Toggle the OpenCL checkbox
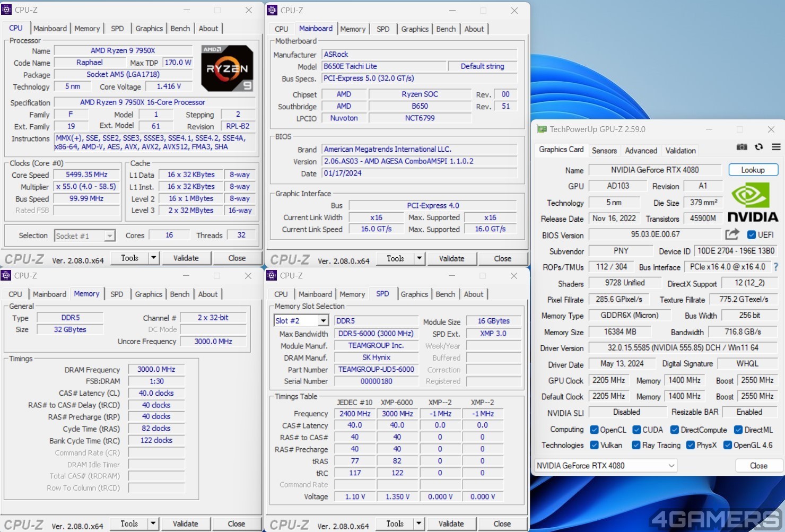This screenshot has width=785, height=532. click(595, 430)
